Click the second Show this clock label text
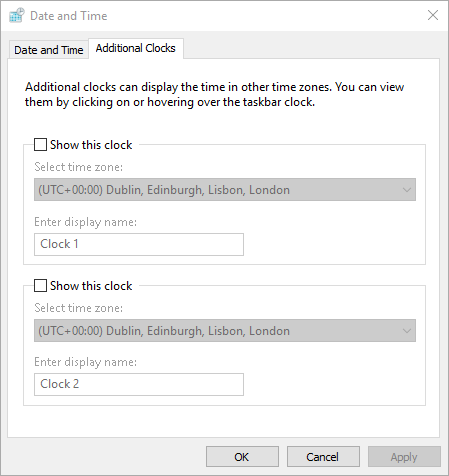 [x=91, y=286]
